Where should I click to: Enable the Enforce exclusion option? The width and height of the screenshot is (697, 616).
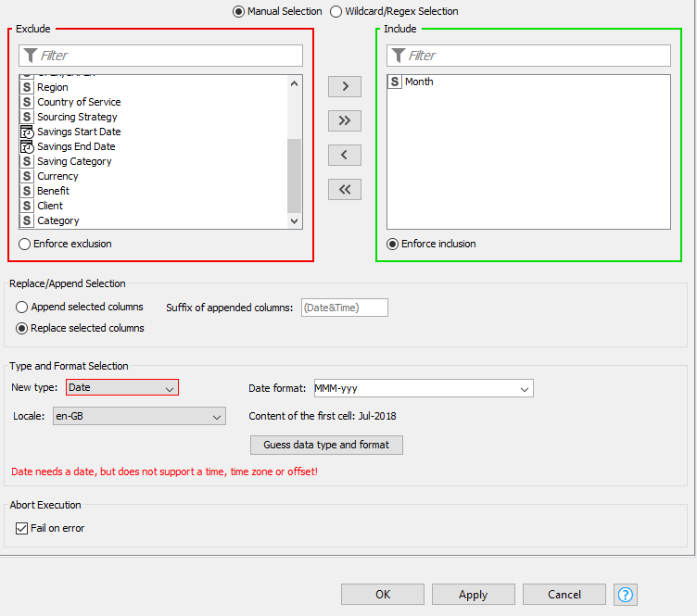tap(24, 244)
